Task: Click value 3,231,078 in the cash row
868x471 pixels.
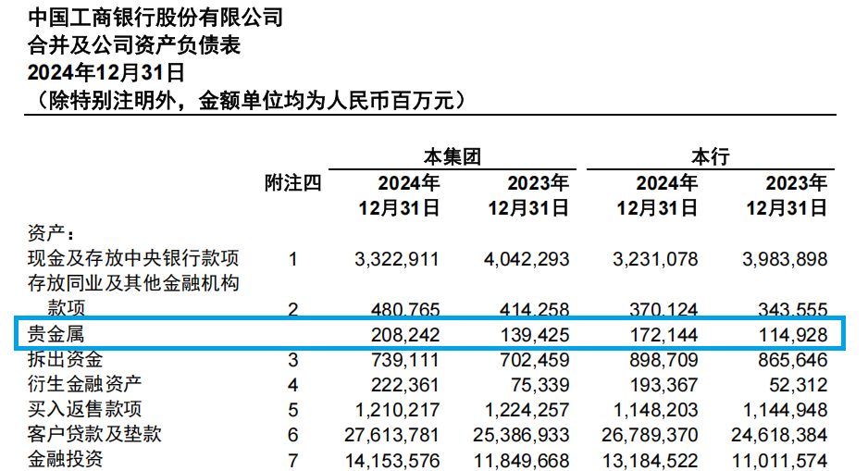Action: tap(655, 259)
